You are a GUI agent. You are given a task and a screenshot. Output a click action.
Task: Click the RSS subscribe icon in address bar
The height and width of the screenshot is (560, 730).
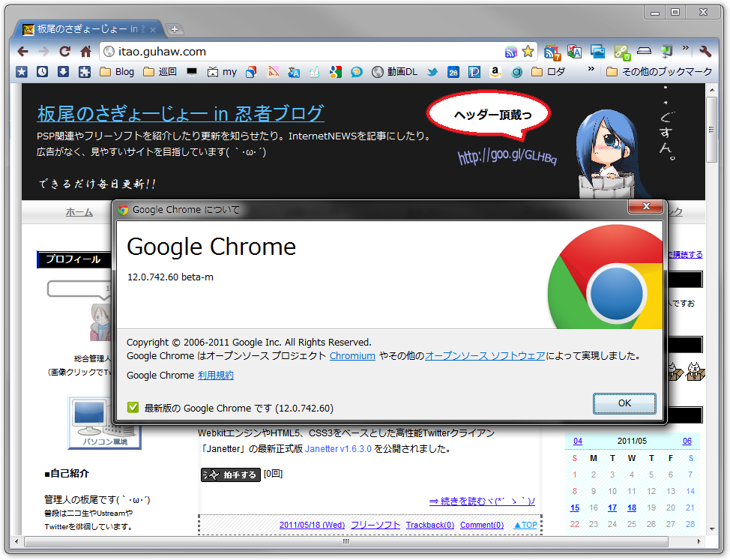510,52
